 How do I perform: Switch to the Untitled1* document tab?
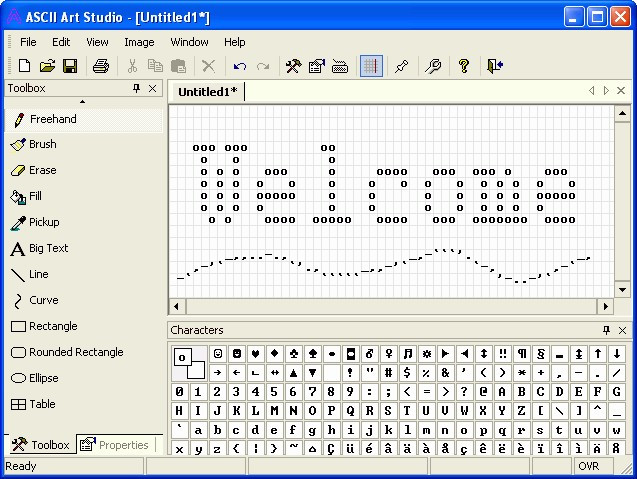click(207, 92)
